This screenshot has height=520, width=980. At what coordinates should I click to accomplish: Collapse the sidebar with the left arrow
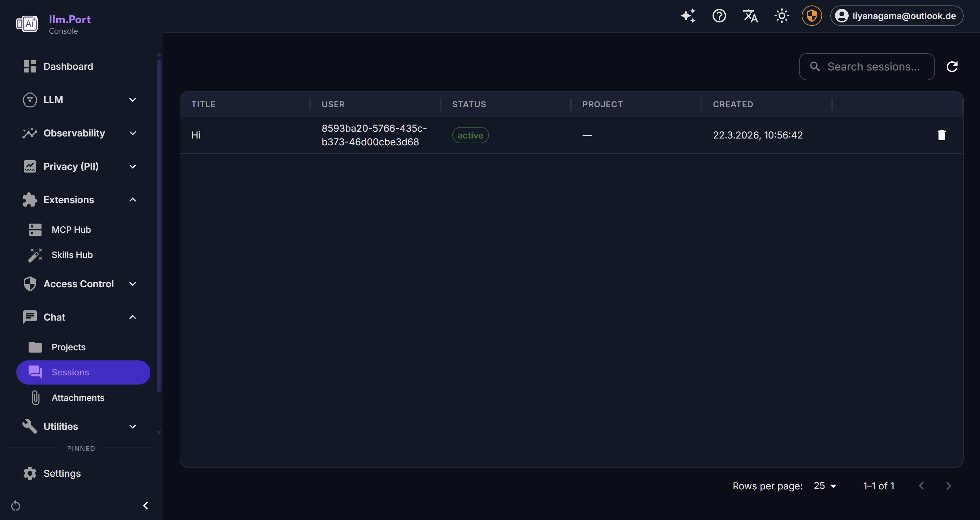[x=145, y=506]
